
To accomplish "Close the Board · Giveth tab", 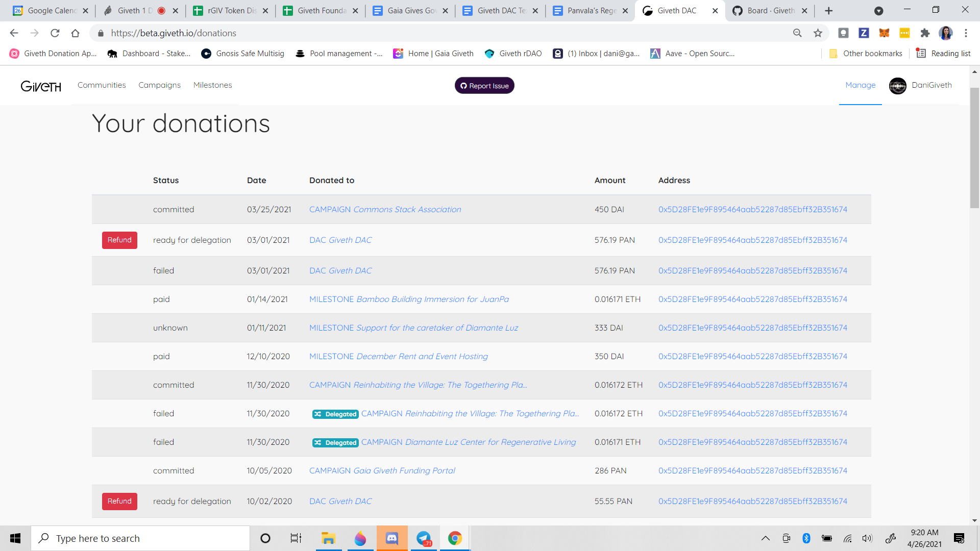I will [x=804, y=11].
